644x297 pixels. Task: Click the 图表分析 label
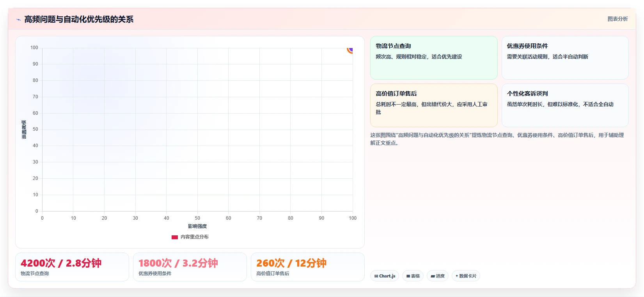617,19
